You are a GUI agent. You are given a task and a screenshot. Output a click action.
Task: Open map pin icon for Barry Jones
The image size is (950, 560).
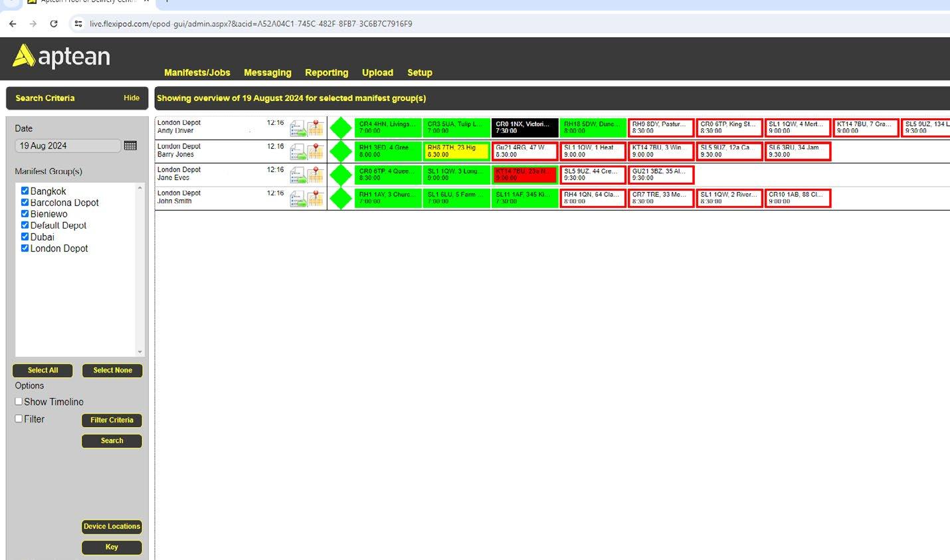tap(316, 151)
